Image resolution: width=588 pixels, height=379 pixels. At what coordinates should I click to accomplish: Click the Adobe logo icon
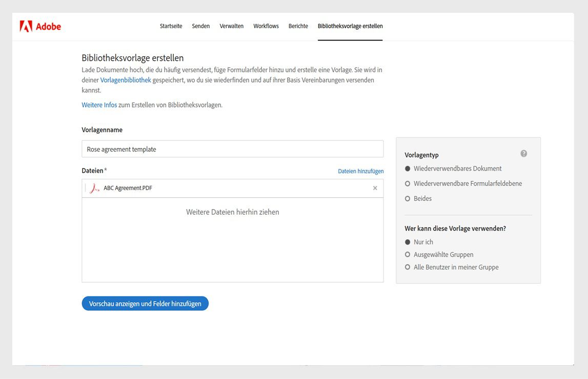pos(26,27)
